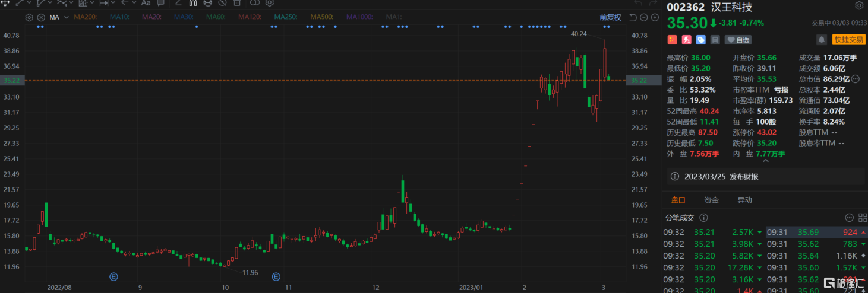The image size is (868, 293).
Task: Open the trend line tool options arrow
Action: click(29, 3)
